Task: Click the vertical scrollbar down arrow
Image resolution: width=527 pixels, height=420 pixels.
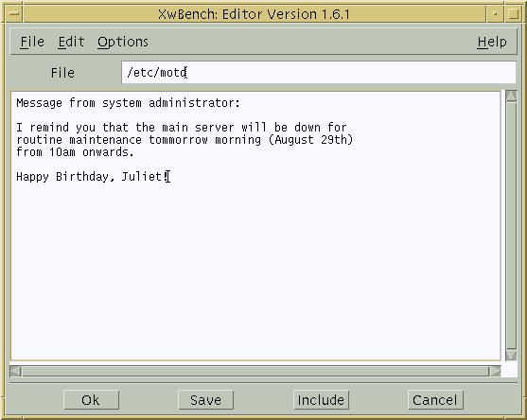Action: [511, 355]
